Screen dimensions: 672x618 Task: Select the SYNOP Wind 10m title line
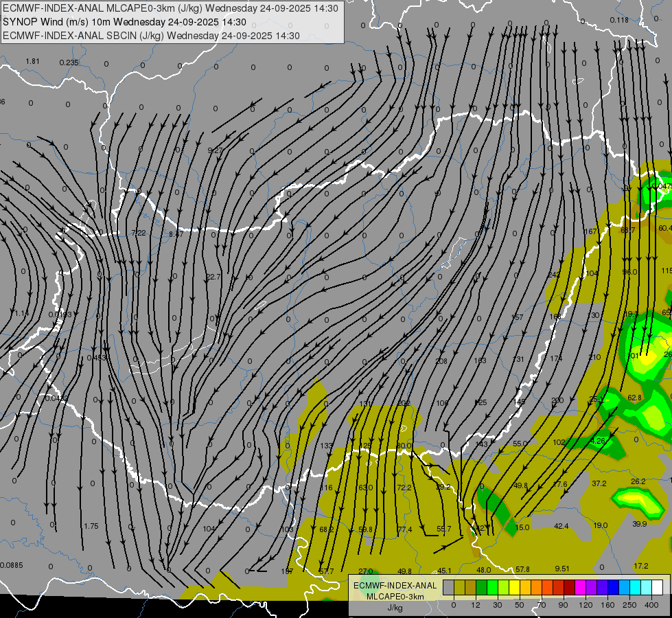click(x=124, y=22)
